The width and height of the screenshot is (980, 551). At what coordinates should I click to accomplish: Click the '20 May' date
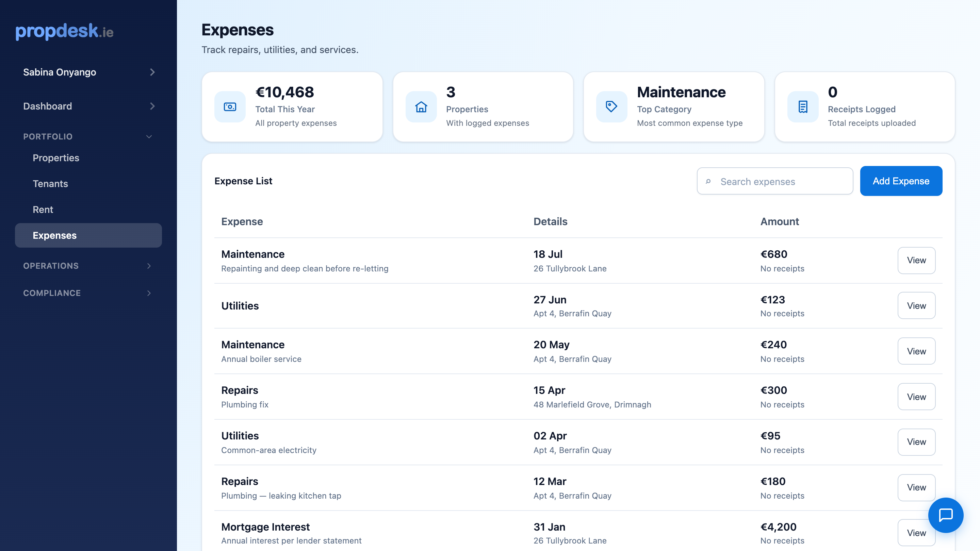pos(552,345)
